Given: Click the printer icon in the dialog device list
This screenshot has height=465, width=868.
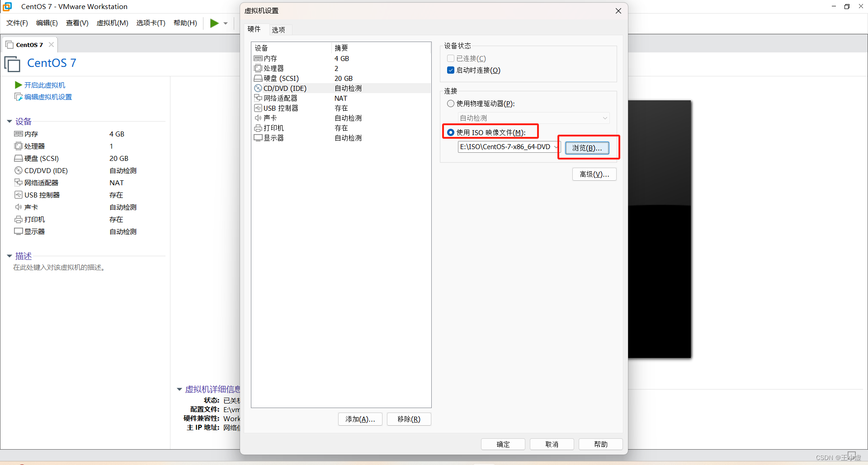Looking at the screenshot, I should coord(258,128).
